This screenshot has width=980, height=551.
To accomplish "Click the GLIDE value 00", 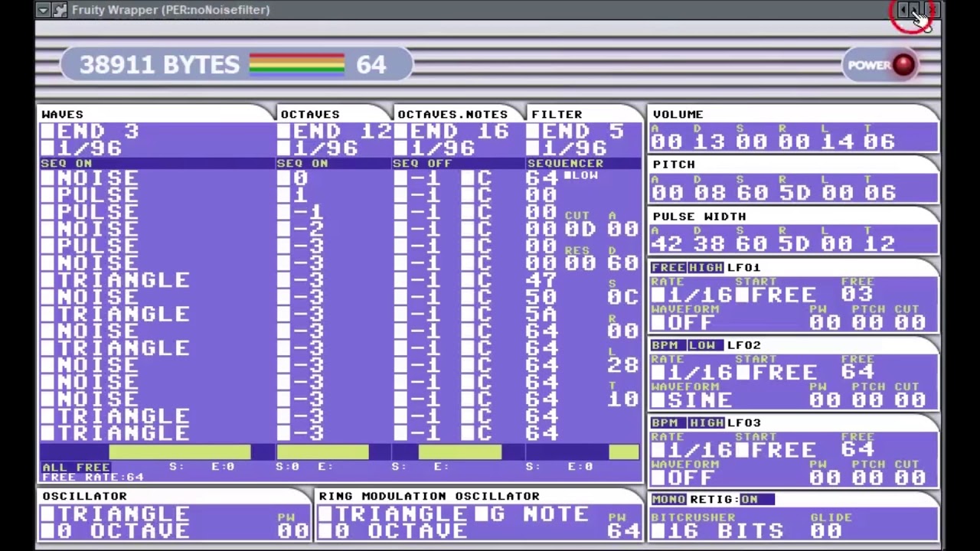I will 826,531.
